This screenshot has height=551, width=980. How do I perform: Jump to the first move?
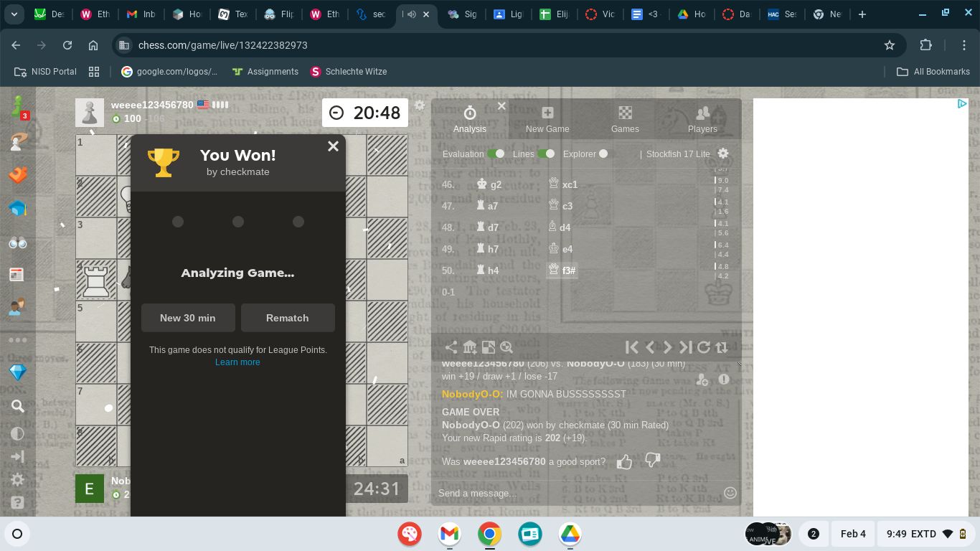pyautogui.click(x=631, y=347)
